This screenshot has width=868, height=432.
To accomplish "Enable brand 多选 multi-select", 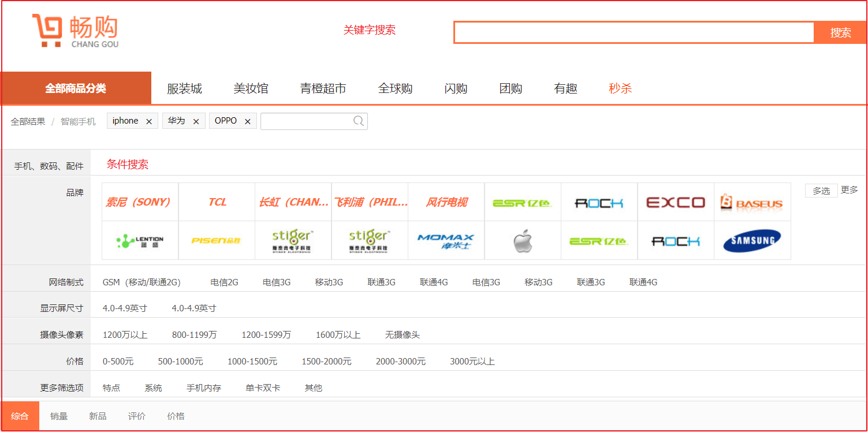I will click(821, 191).
